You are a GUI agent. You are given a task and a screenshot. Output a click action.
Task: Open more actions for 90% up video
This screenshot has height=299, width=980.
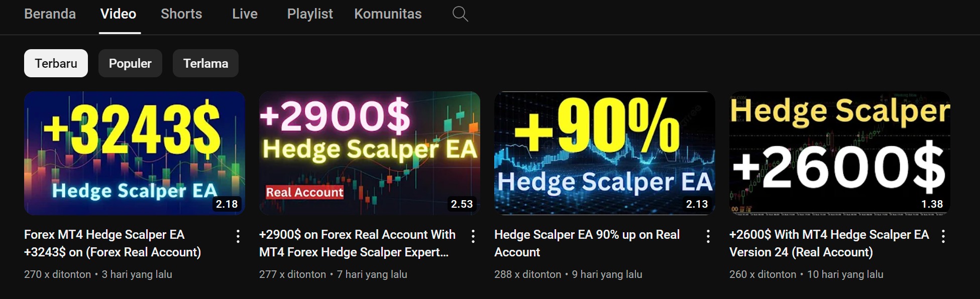708,236
